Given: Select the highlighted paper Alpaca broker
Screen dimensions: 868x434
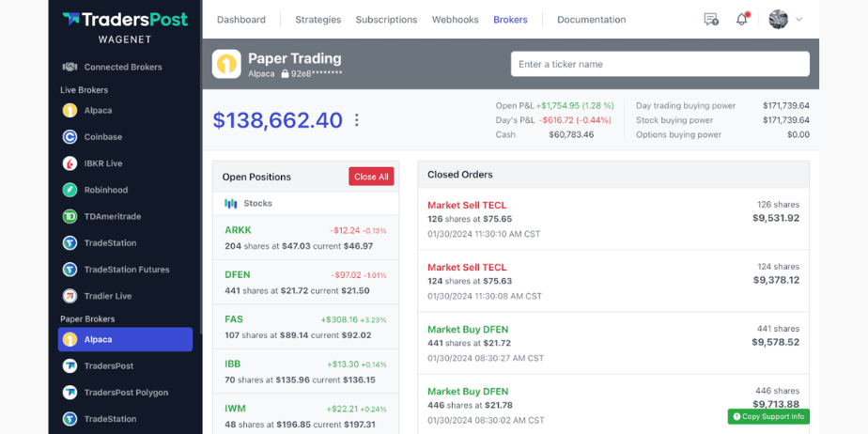Looking at the screenshot, I should tap(125, 339).
